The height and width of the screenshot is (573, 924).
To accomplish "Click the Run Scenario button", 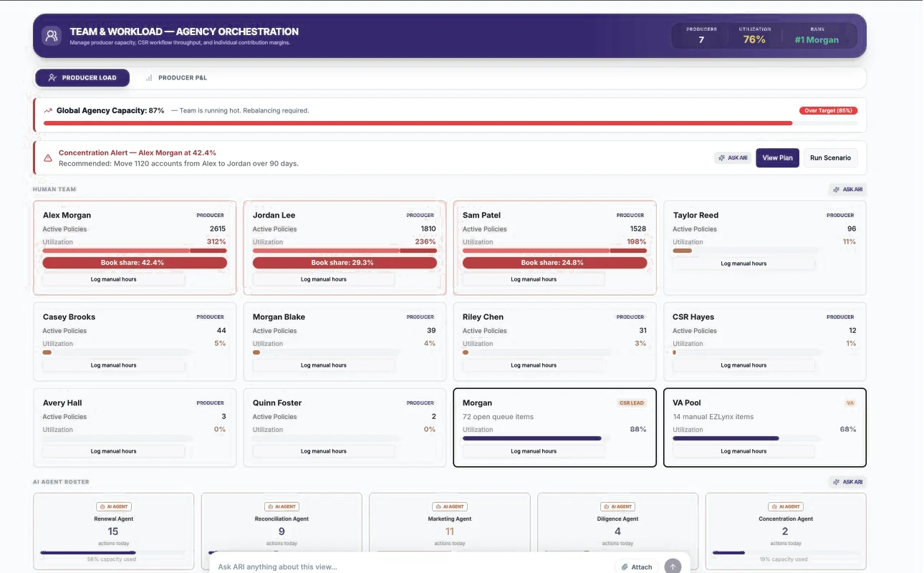I will [x=830, y=158].
